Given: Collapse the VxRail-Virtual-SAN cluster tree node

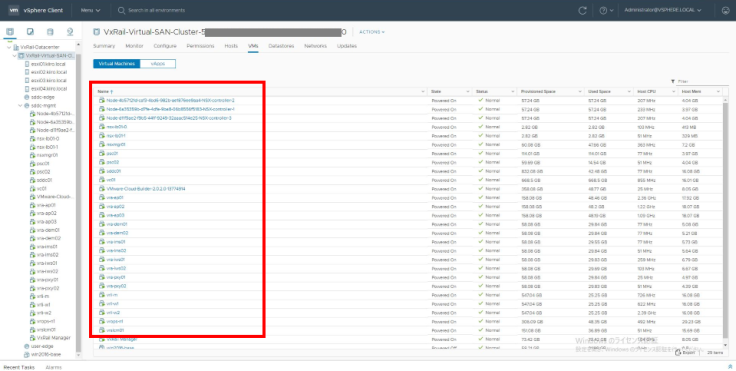Looking at the screenshot, I should (x=15, y=56).
